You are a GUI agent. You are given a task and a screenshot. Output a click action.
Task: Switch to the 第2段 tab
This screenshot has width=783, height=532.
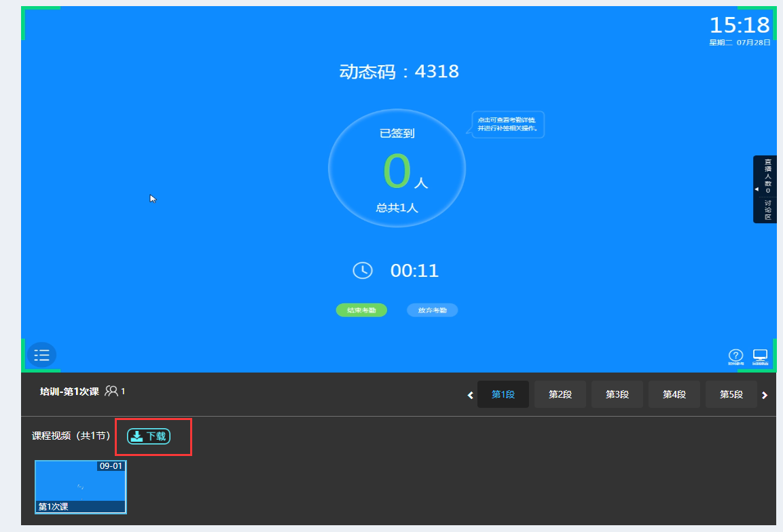(x=560, y=394)
